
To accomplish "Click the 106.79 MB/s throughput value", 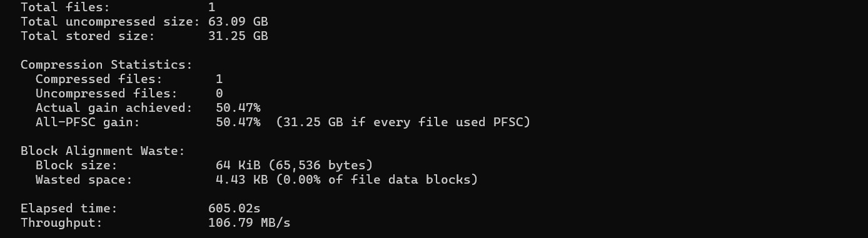I will click(x=250, y=222).
